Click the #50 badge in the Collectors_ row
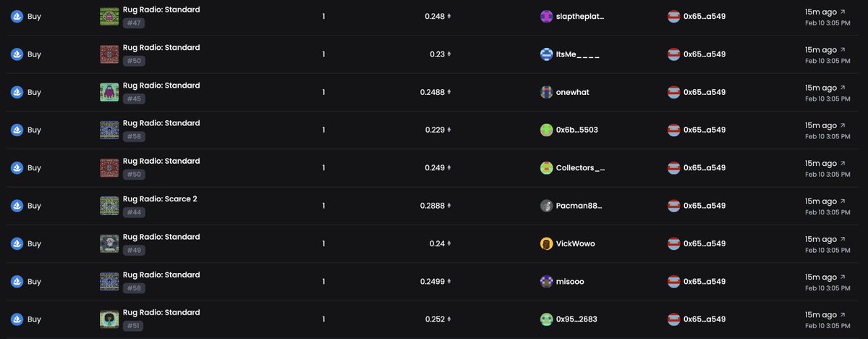This screenshot has height=339, width=868. pyautogui.click(x=134, y=175)
